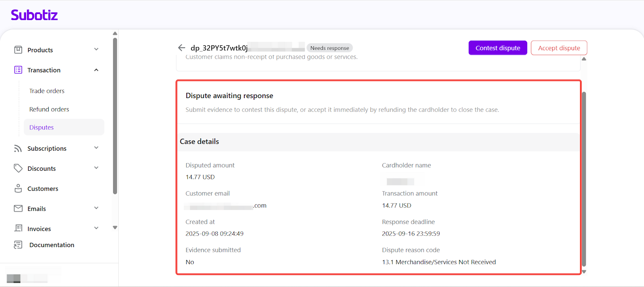The width and height of the screenshot is (644, 287).
Task: Expand the Discounts section chevron
Action: [x=96, y=168]
